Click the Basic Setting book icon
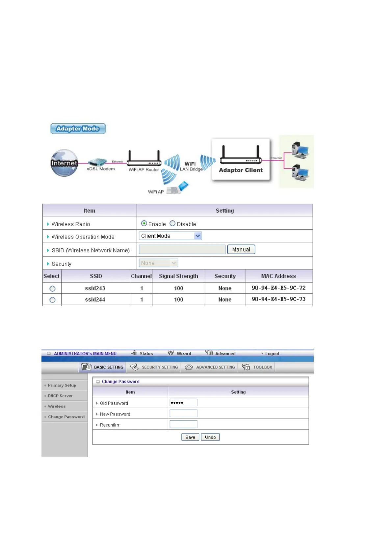 86,367
